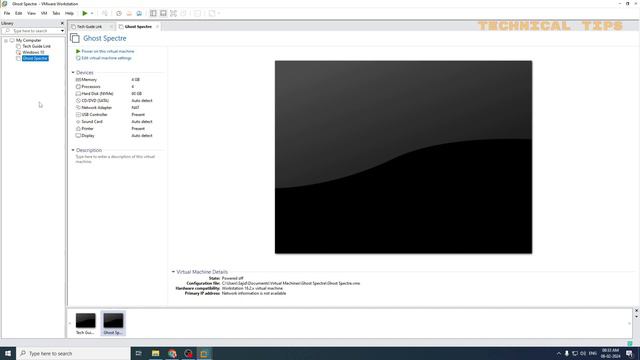640x360 pixels.
Task: Switch to the Tech Guide Link tab
Action: [89, 27]
